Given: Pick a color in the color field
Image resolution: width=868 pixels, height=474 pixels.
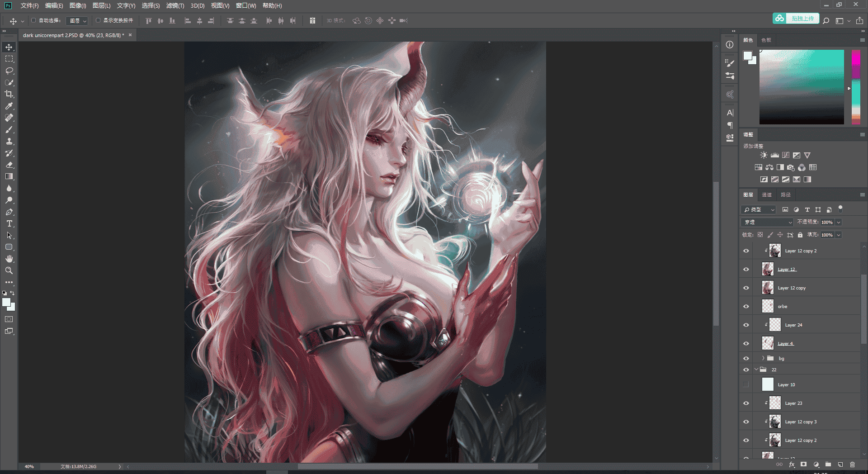Looking at the screenshot, I should pyautogui.click(x=802, y=87).
